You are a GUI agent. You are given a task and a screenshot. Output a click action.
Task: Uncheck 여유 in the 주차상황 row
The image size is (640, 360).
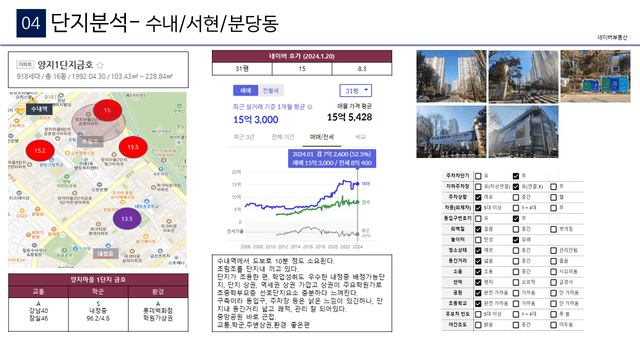[478, 197]
